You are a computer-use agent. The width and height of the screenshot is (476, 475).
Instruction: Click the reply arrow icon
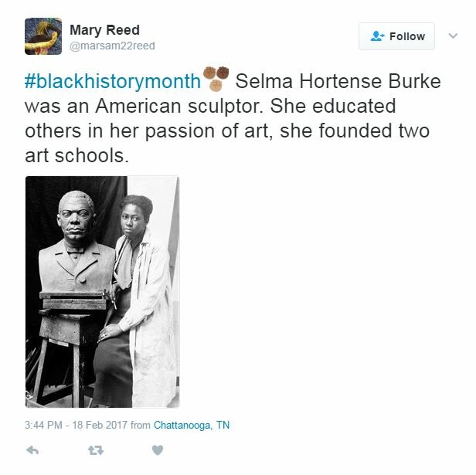tap(32, 450)
